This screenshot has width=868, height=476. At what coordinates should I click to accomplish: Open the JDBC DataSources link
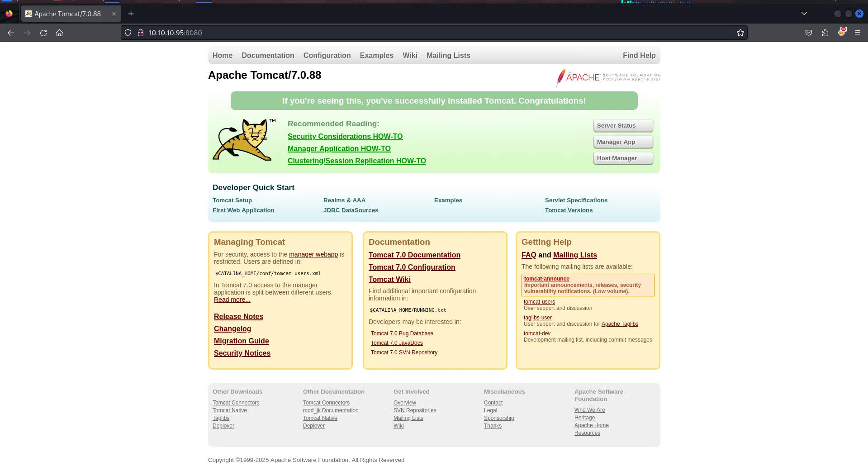click(x=351, y=210)
